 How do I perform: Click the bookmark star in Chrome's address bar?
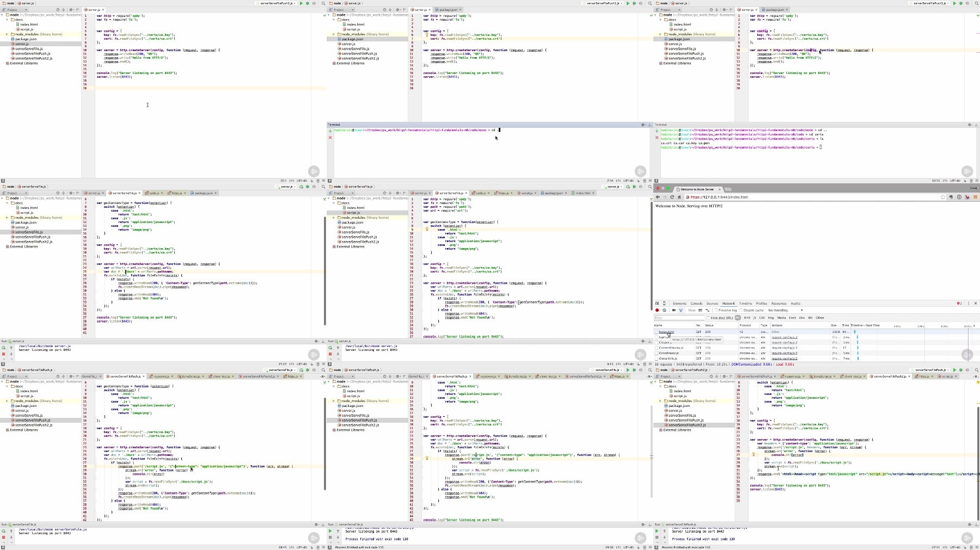click(x=943, y=197)
